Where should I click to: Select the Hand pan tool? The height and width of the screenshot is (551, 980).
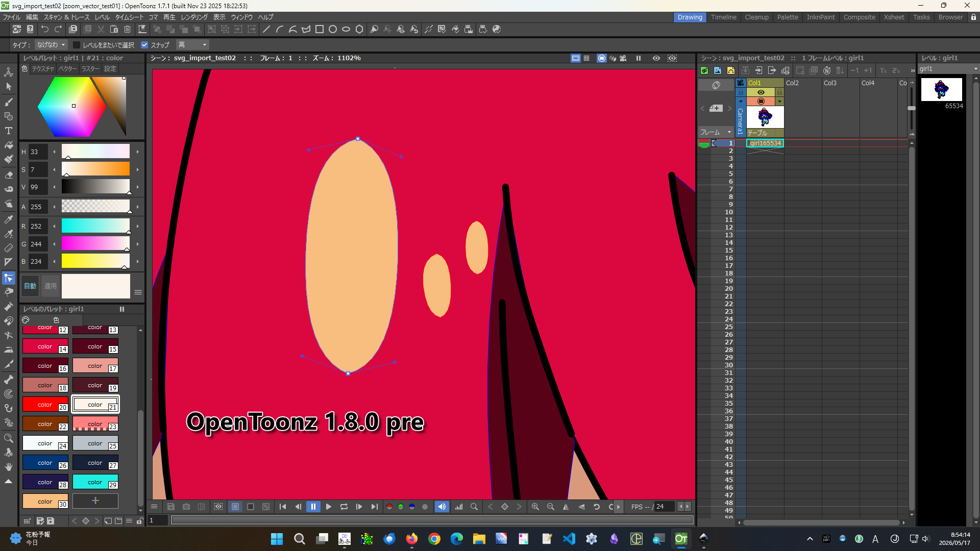9,467
